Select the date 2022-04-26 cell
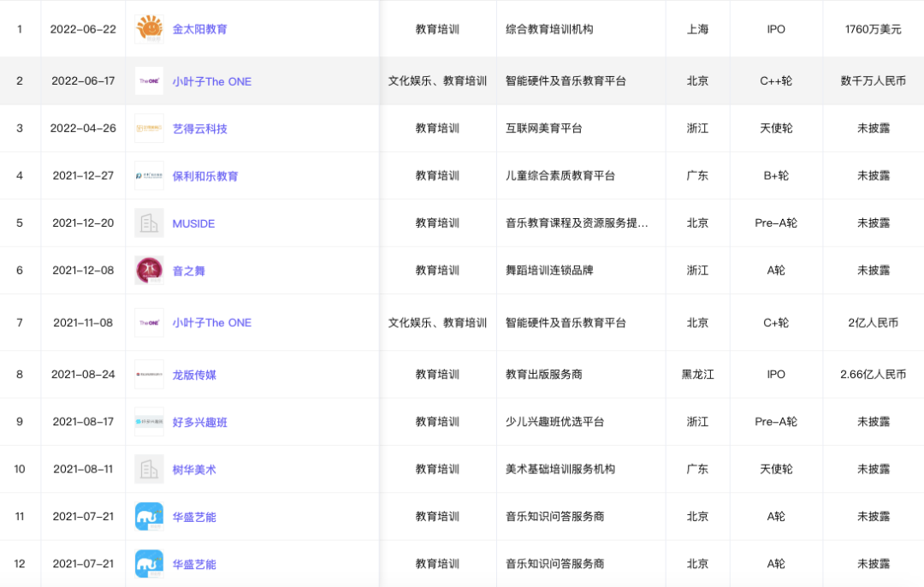 (x=83, y=128)
